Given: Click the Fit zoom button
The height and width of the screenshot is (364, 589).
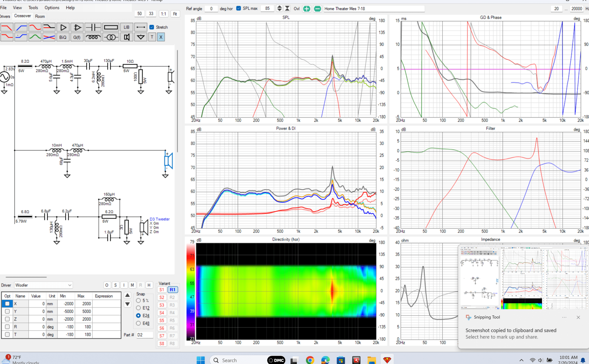Looking at the screenshot, I should (x=175, y=14).
